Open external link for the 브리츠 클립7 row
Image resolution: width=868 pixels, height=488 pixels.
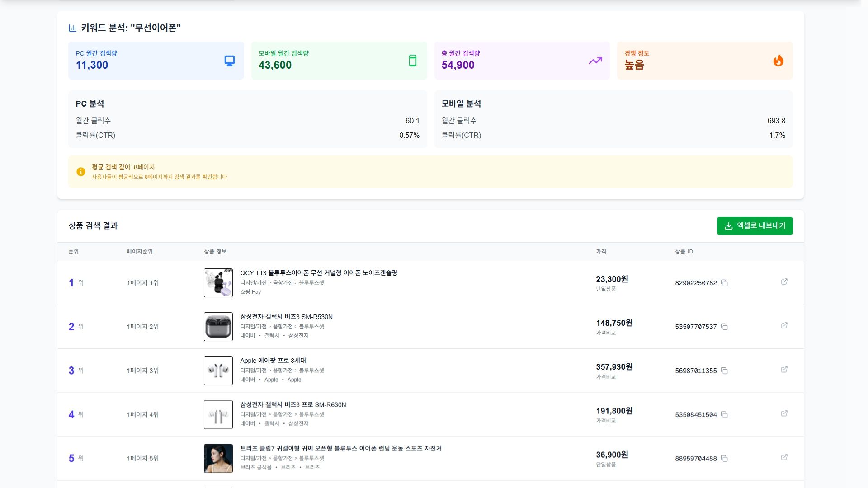[784, 457]
